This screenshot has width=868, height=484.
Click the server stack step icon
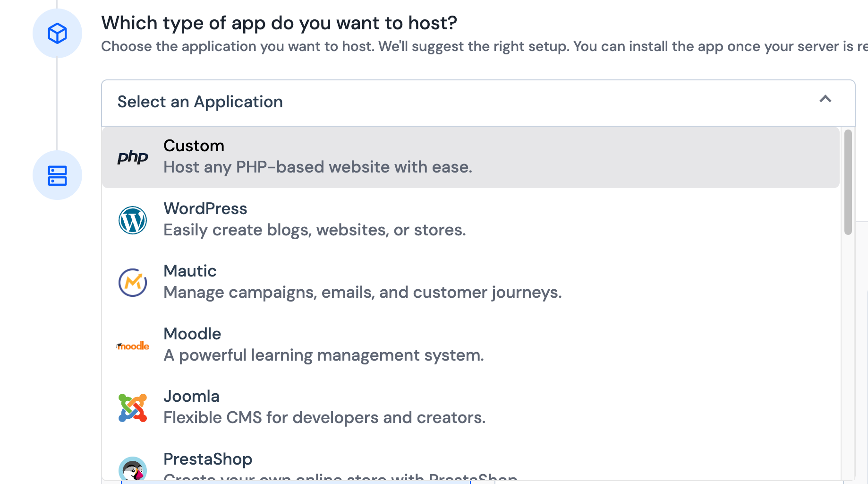(x=57, y=175)
